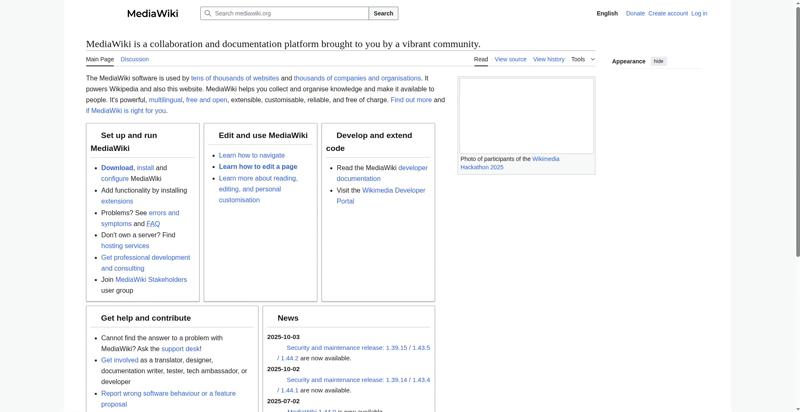This screenshot has height=412, width=800.
Task: Switch to the Discussion tab
Action: [x=135, y=59]
